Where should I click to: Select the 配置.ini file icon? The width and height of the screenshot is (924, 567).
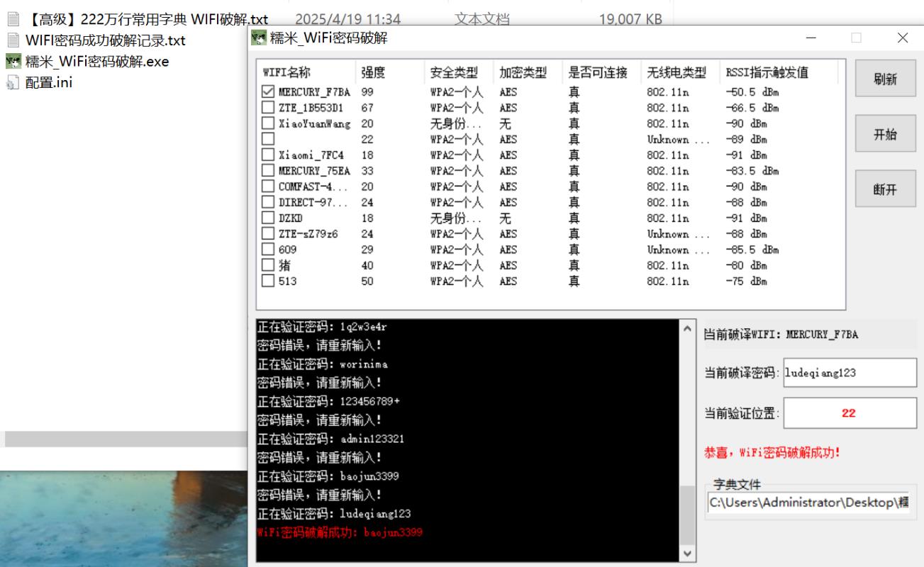coord(13,83)
